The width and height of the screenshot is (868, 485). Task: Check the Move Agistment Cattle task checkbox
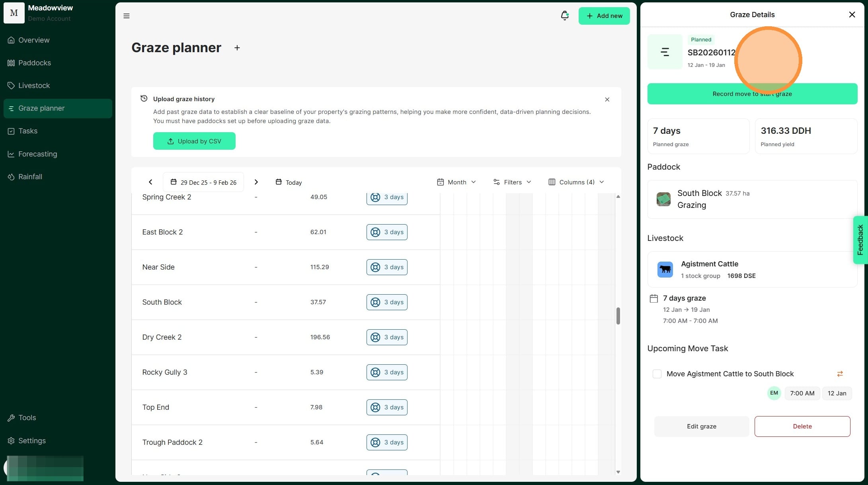[x=657, y=374]
